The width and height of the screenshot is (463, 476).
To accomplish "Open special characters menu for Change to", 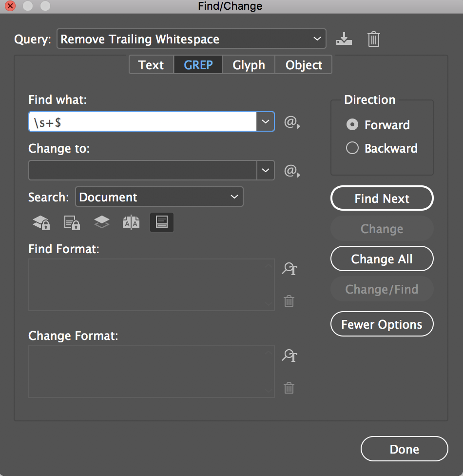I will tap(291, 171).
